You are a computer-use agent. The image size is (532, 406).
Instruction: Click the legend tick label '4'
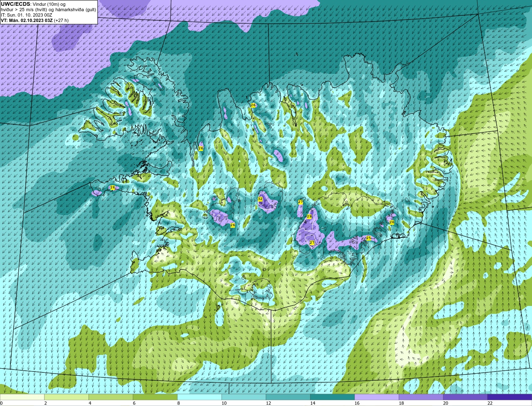90,403
